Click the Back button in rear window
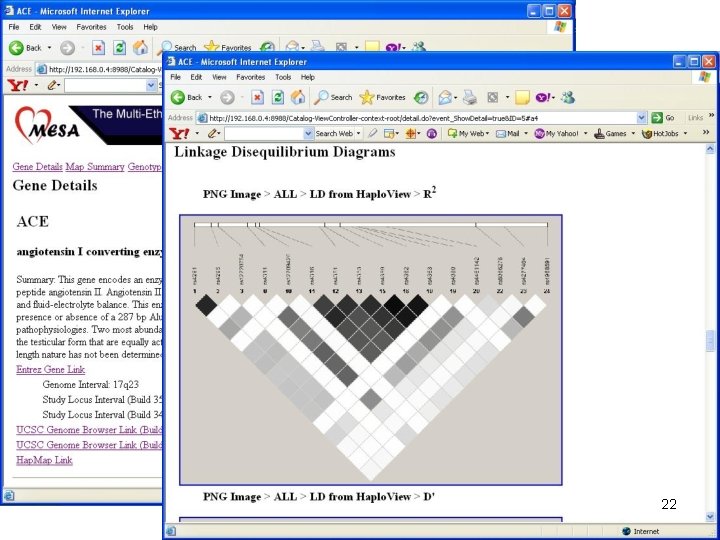720x540 pixels. point(26,48)
